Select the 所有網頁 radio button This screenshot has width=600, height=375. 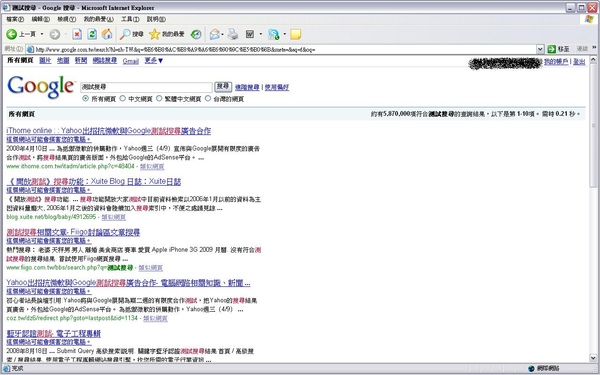[85, 99]
